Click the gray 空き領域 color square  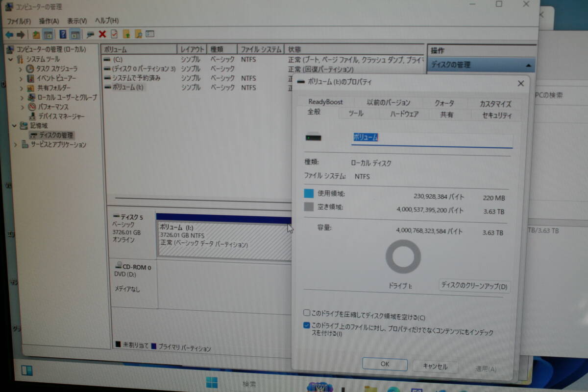coord(309,207)
